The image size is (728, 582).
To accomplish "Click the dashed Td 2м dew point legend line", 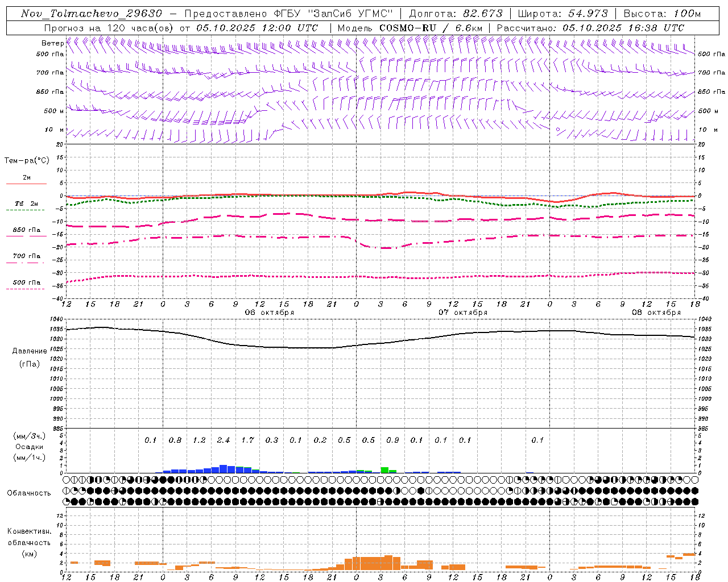I will pyautogui.click(x=26, y=210).
